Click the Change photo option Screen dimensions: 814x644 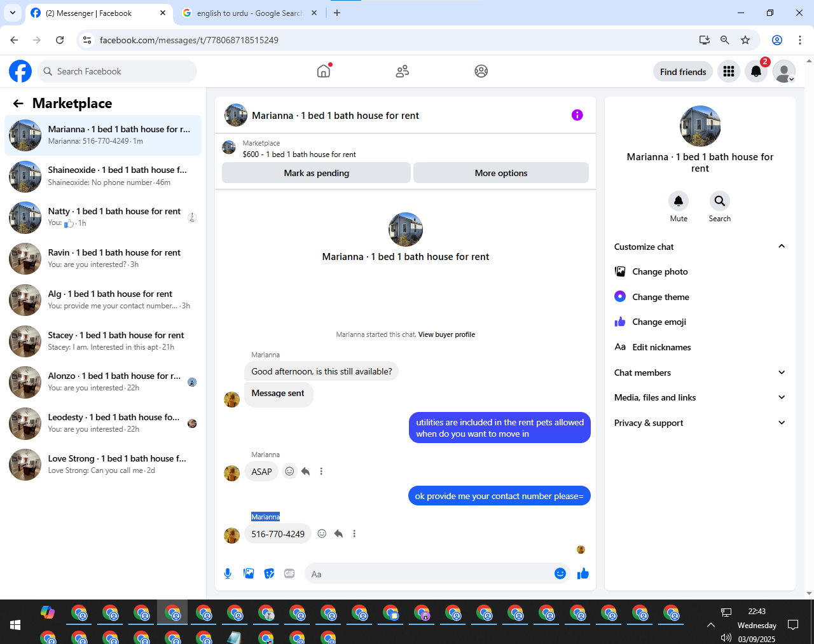click(x=700, y=271)
